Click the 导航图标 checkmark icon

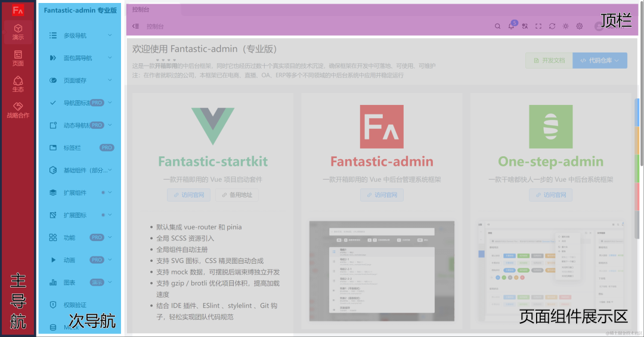coord(53,103)
